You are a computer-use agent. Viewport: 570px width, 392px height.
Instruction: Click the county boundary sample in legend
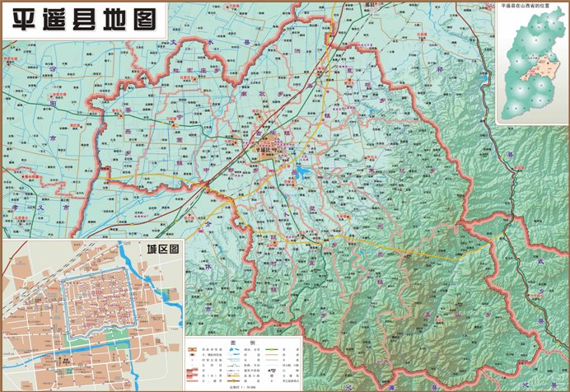(x=192, y=376)
